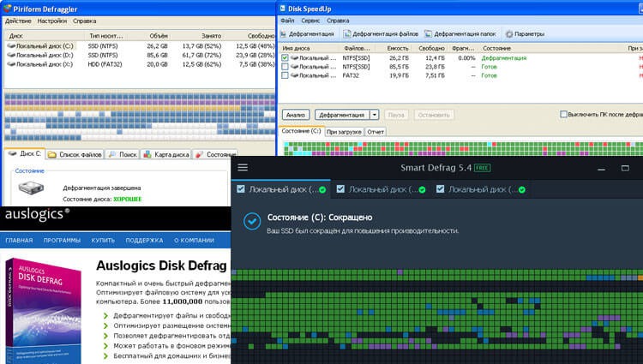Image resolution: width=643 pixels, height=364 pixels.
Task: Open the Настройки menu in Defraggler
Action: coord(52,20)
